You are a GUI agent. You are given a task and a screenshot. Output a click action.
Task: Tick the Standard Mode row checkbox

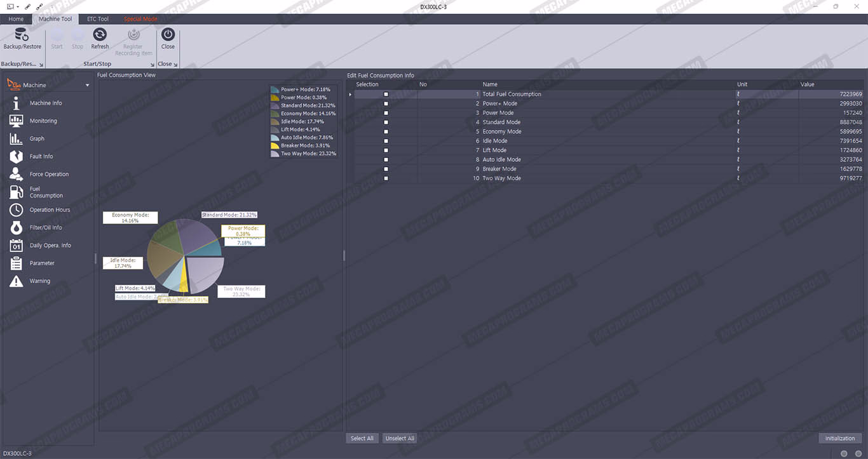click(x=386, y=122)
